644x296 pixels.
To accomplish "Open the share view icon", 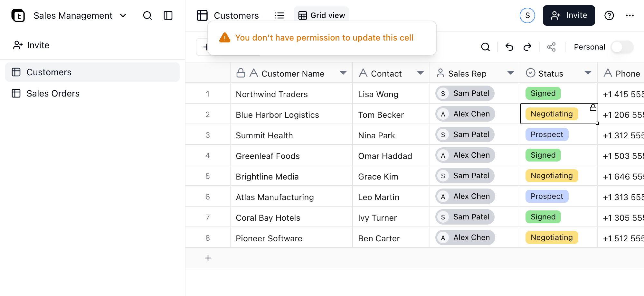I will point(551,47).
